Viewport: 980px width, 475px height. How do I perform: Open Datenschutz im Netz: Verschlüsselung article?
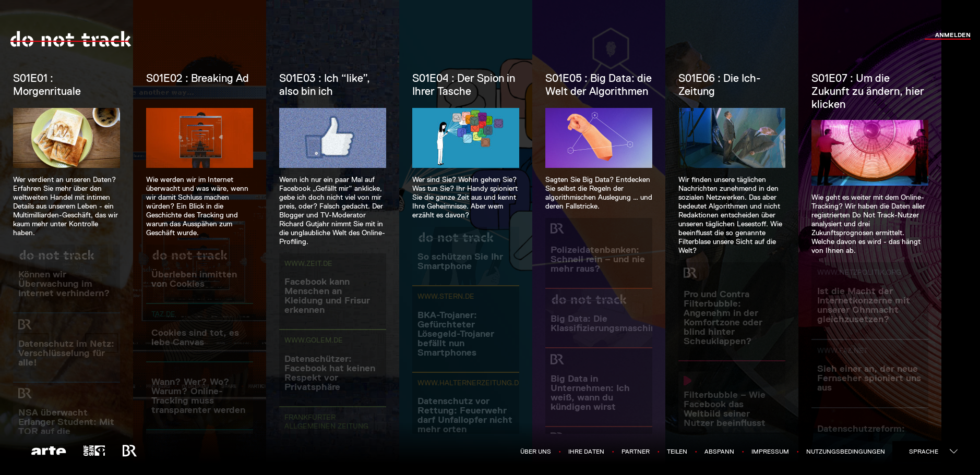(x=66, y=353)
